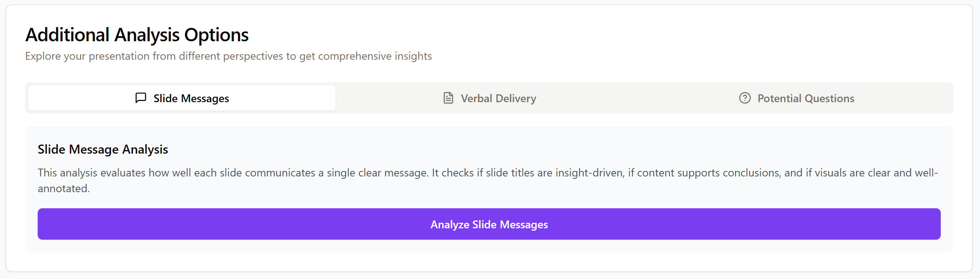Open the Verbal Delivery tab
Screen dimensions: 980x279
click(x=489, y=98)
